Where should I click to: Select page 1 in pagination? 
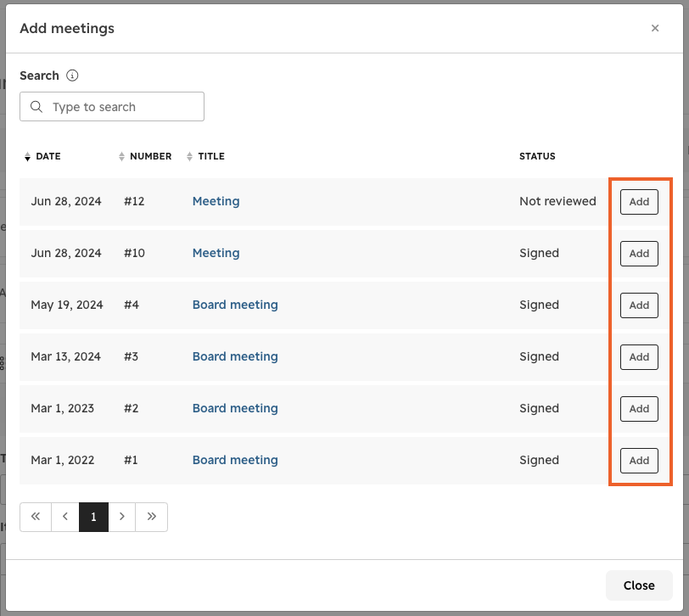click(93, 517)
